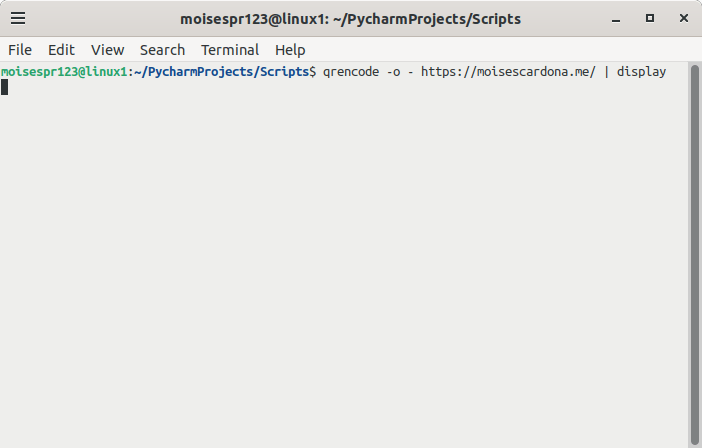
Task: Show the Terminal menu
Action: tap(231, 50)
